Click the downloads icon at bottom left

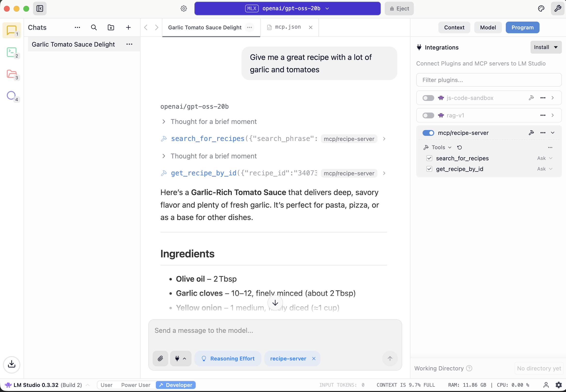pyautogui.click(x=12, y=365)
